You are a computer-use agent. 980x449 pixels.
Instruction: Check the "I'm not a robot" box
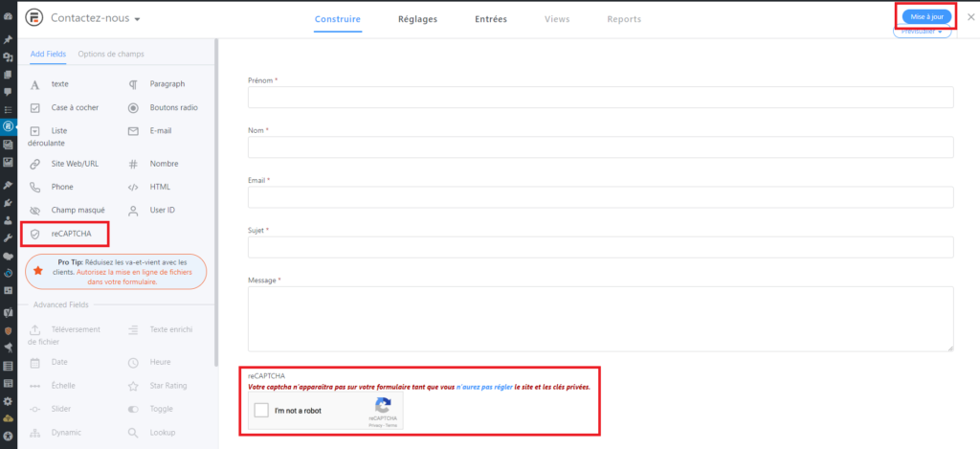click(261, 411)
